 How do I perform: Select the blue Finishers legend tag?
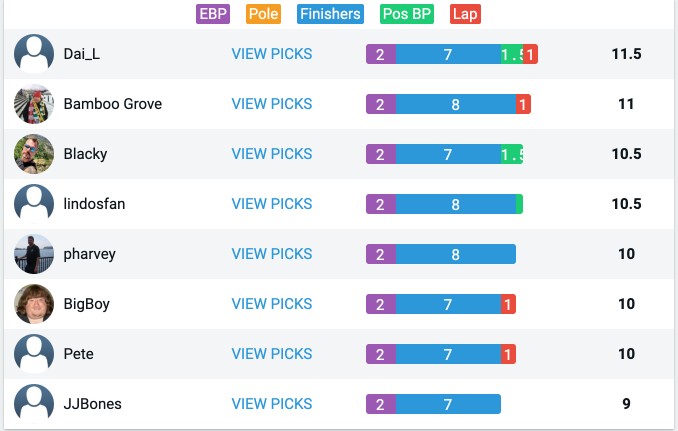click(x=330, y=14)
